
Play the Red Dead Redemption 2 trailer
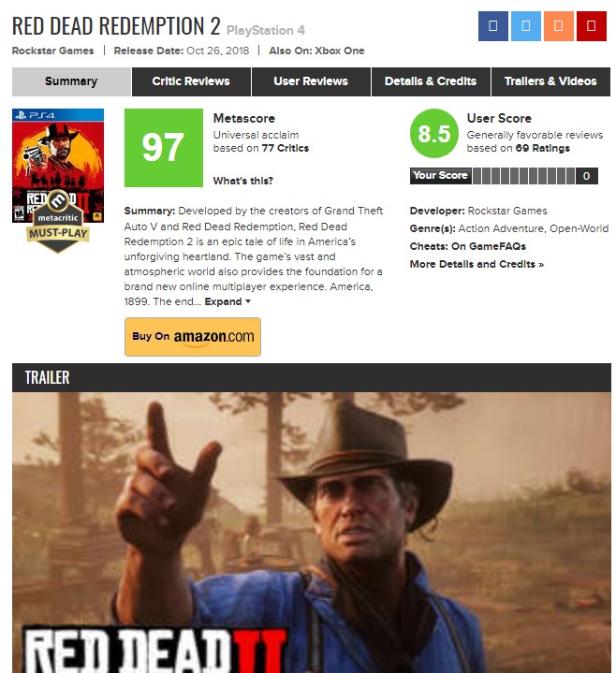pyautogui.click(x=311, y=533)
